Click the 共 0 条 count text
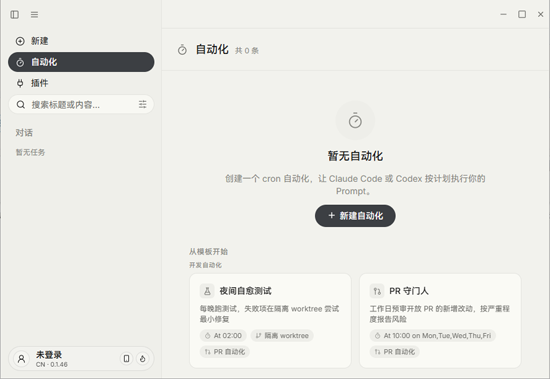 point(247,51)
